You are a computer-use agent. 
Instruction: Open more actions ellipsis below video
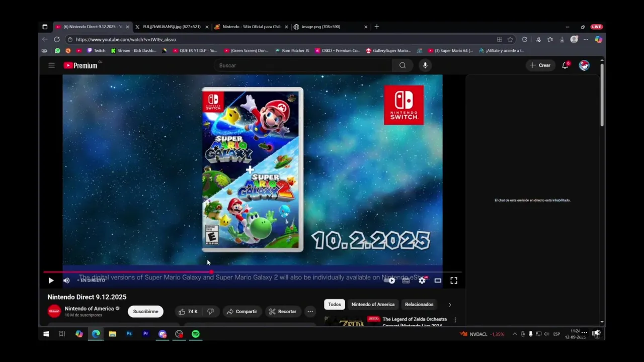click(x=310, y=312)
